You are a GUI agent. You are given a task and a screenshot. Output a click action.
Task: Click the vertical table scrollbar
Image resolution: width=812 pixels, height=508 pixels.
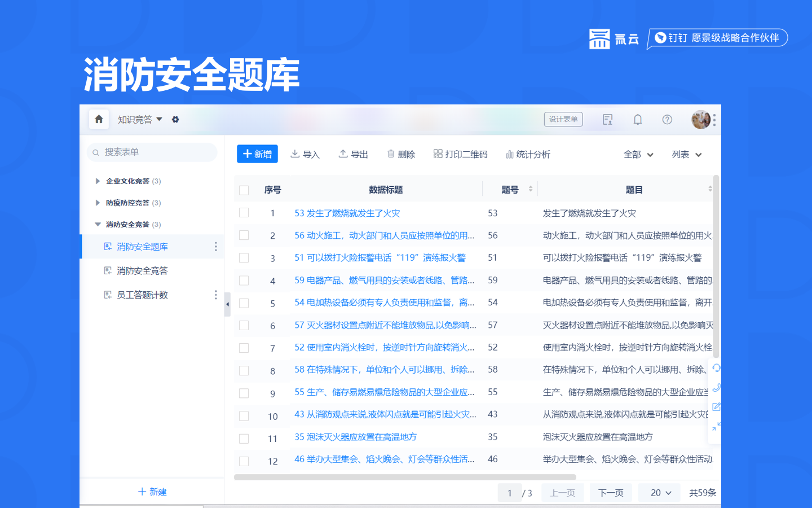click(716, 266)
